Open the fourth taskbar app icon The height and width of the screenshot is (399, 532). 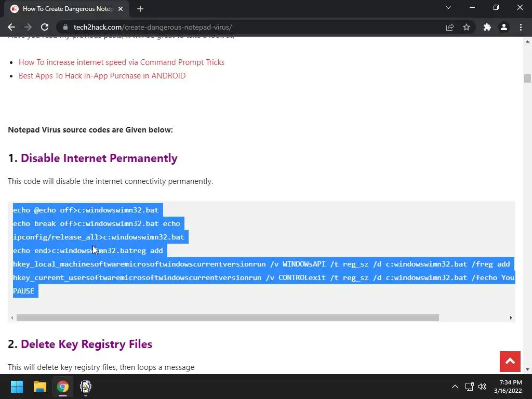[x=86, y=387]
